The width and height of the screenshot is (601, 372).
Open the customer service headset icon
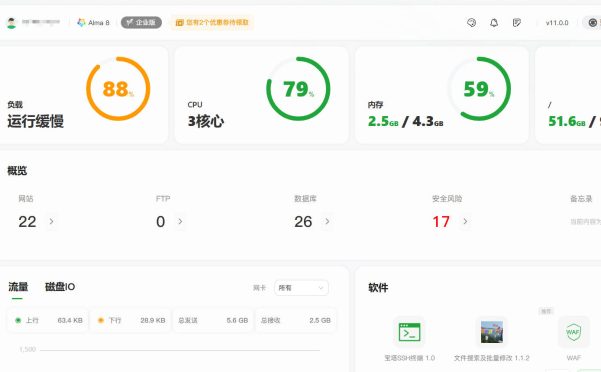point(471,23)
